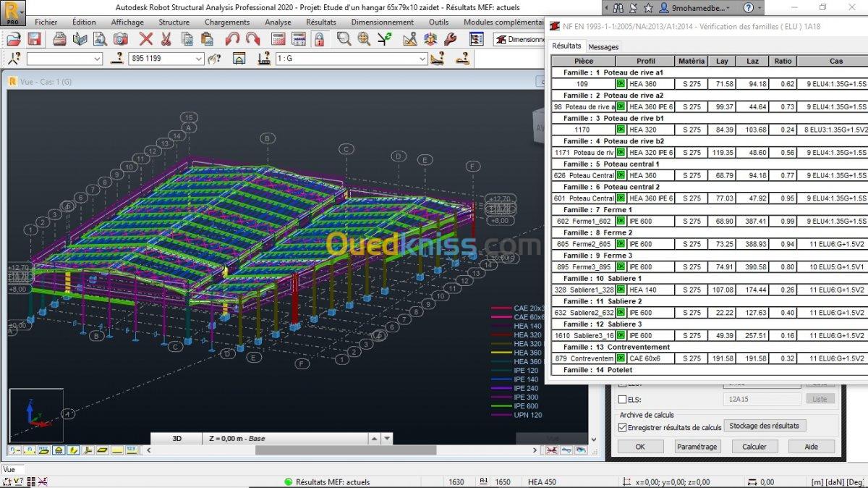Click the Calculer button
Screen dimensions: 868x488
[x=754, y=447]
